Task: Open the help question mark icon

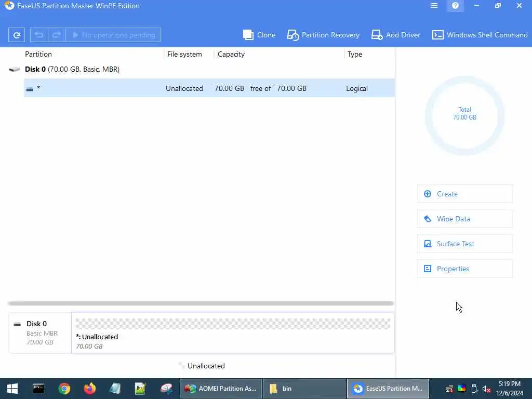Action: tap(455, 6)
